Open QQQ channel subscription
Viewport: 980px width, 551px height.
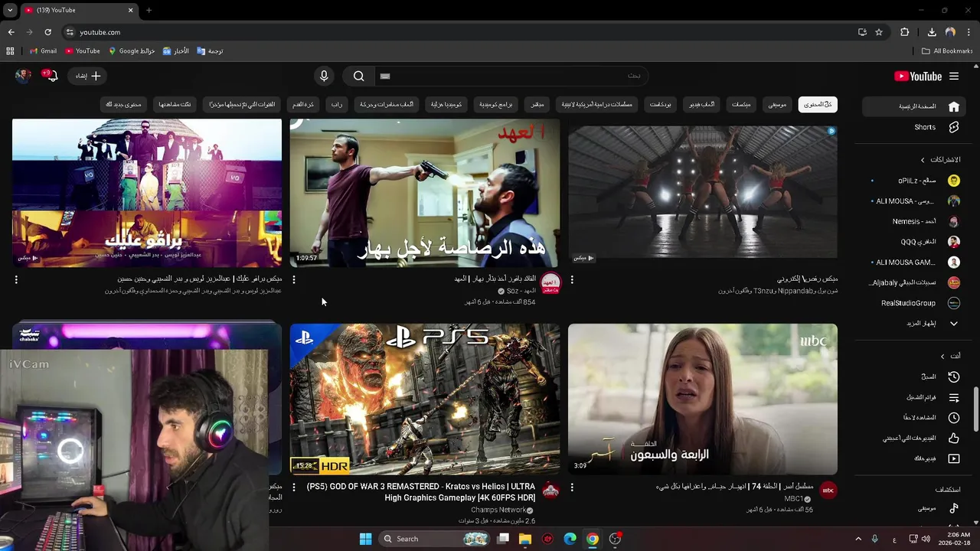(913, 241)
